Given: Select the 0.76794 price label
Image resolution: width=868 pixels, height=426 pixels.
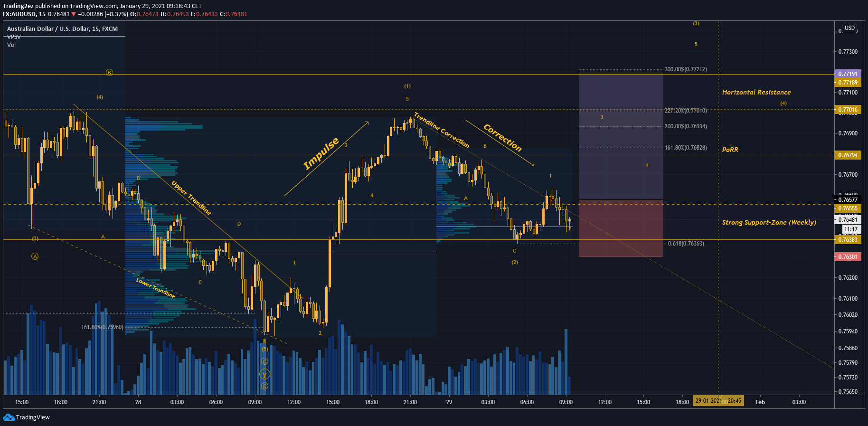Looking at the screenshot, I should pos(848,155).
